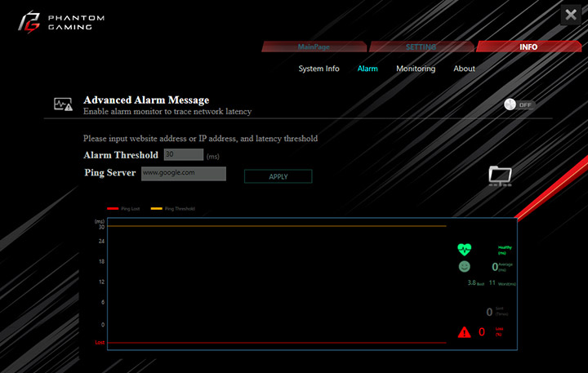Click the 30 value on chart axis
This screenshot has height=373, width=588.
(101, 227)
